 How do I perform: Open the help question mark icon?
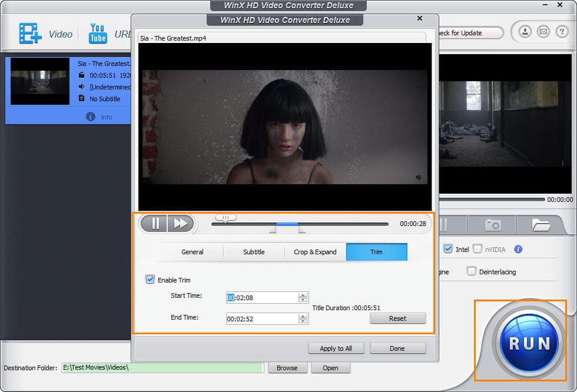pos(562,32)
